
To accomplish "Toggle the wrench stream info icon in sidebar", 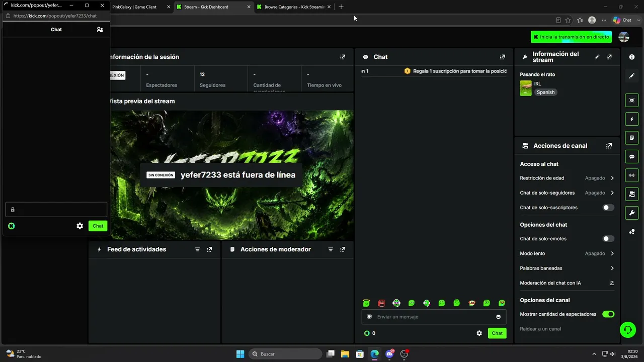I will [x=632, y=213].
